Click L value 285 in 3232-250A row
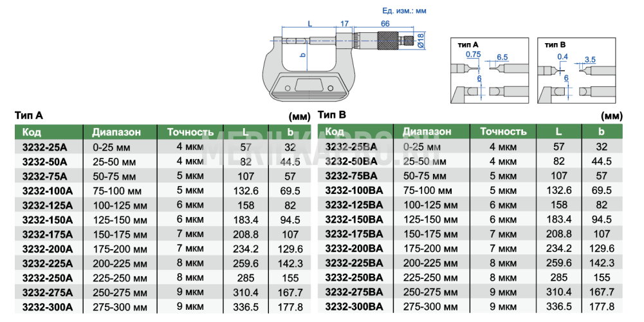The width and height of the screenshot is (644, 322). [x=246, y=278]
